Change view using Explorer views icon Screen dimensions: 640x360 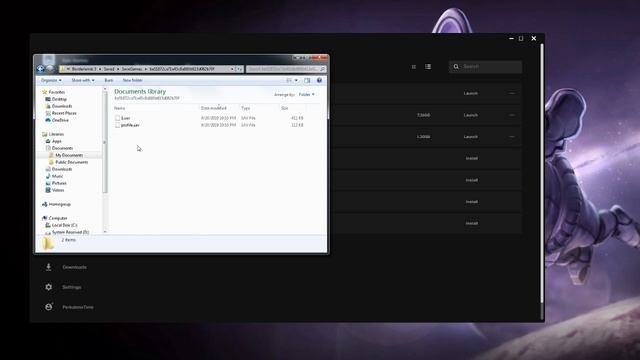click(x=289, y=80)
